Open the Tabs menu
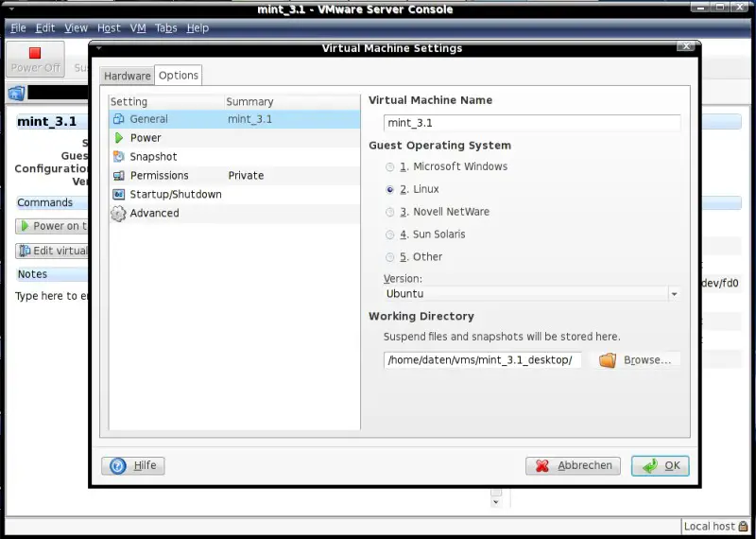This screenshot has height=539, width=756. click(x=166, y=28)
